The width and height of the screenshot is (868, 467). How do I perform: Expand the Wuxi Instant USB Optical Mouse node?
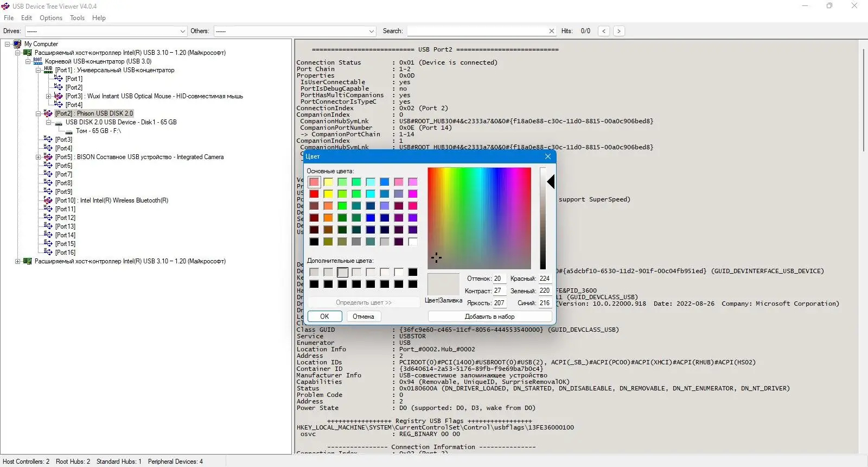point(48,96)
